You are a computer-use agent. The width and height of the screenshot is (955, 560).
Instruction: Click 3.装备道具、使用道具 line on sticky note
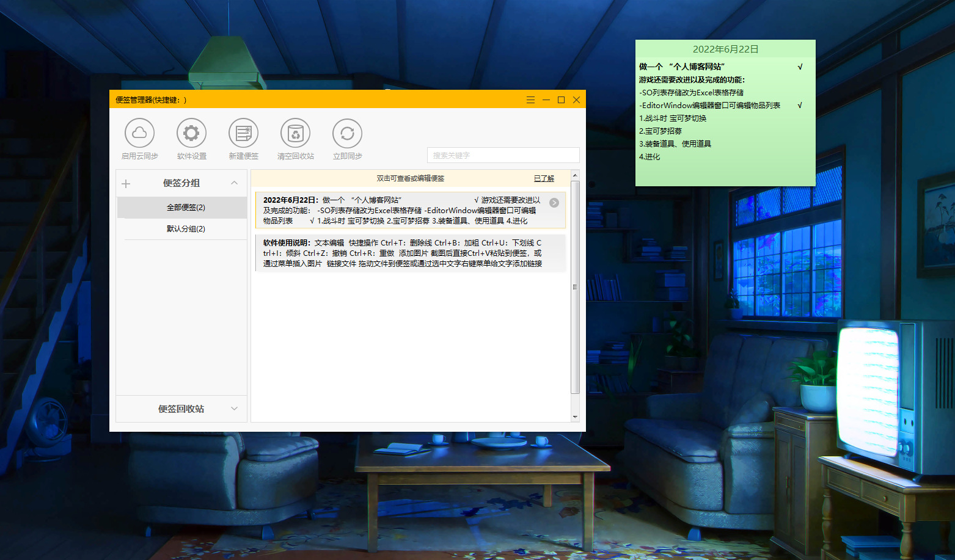[x=675, y=144]
